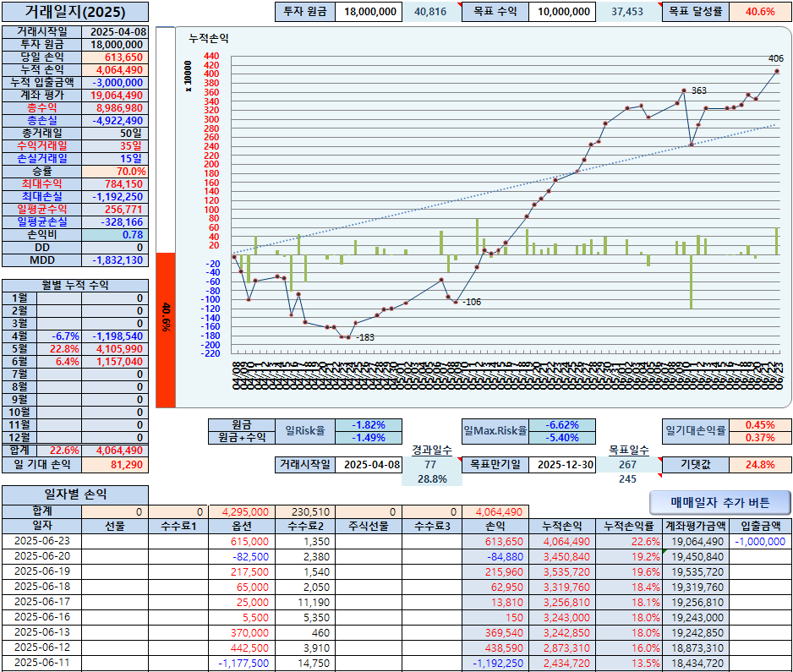
Task: Select the 최대수익 value 784,150
Action: pyautogui.click(x=115, y=184)
